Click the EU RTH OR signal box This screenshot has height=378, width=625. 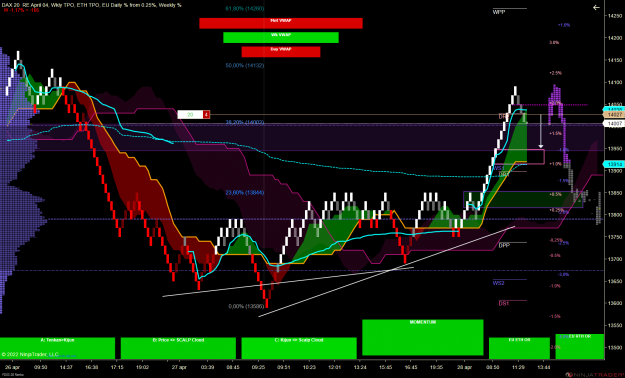click(580, 346)
